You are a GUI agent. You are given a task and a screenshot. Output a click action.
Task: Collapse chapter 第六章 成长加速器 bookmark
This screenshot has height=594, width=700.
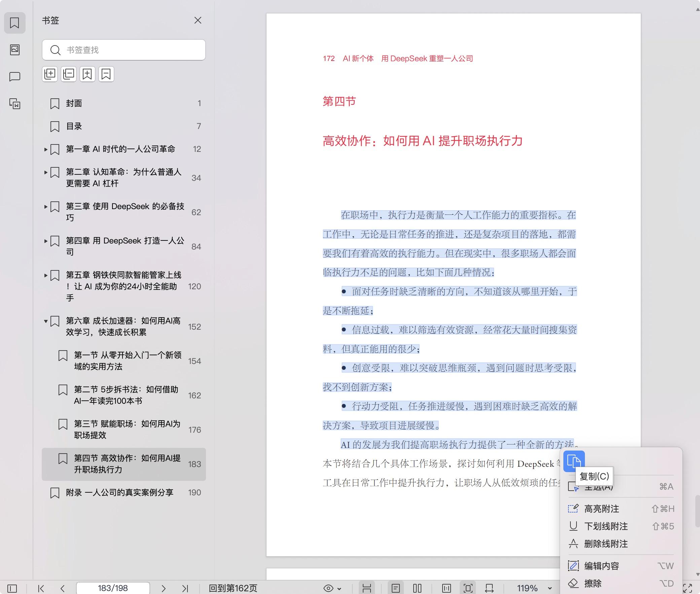46,321
